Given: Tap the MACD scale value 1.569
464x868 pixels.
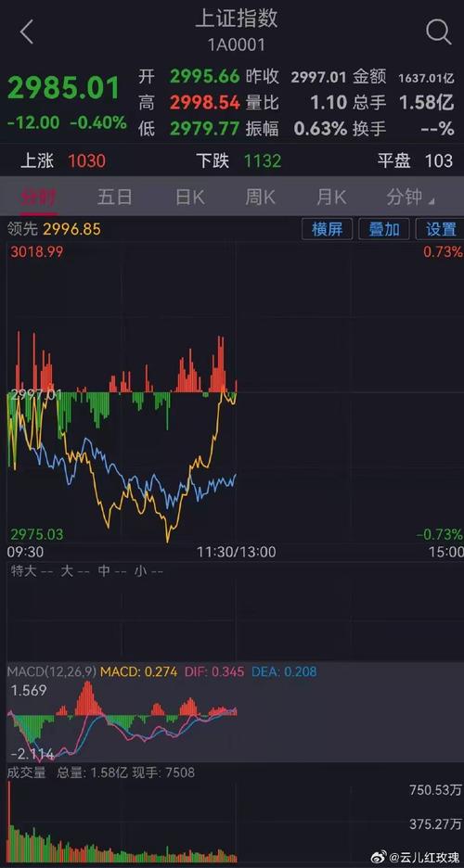Looking at the screenshot, I should coord(29,691).
